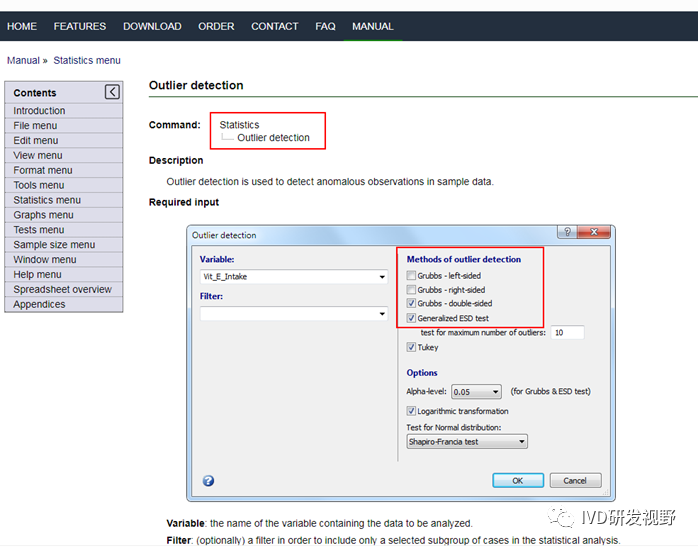
Task: Click maximum number of outliers field
Action: coord(567,332)
